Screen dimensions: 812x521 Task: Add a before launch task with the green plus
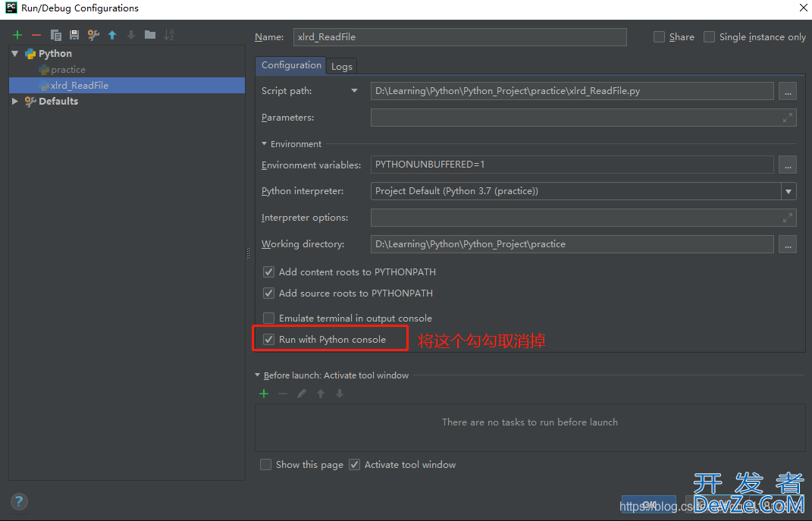tap(264, 394)
